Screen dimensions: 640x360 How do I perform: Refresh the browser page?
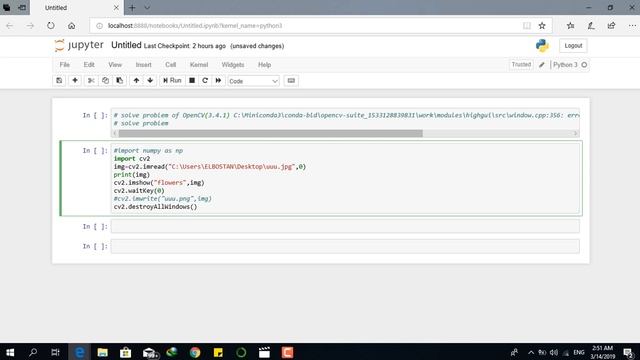pyautogui.click(x=51, y=26)
